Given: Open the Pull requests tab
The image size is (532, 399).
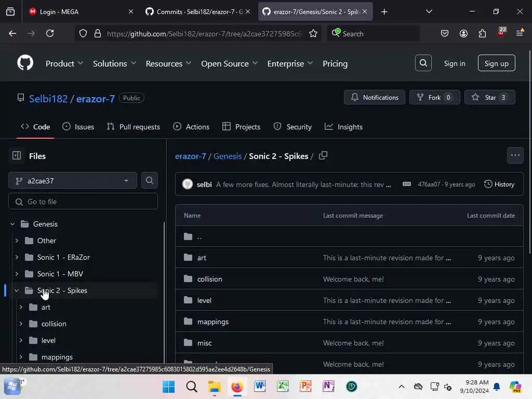Looking at the screenshot, I should pos(134,127).
